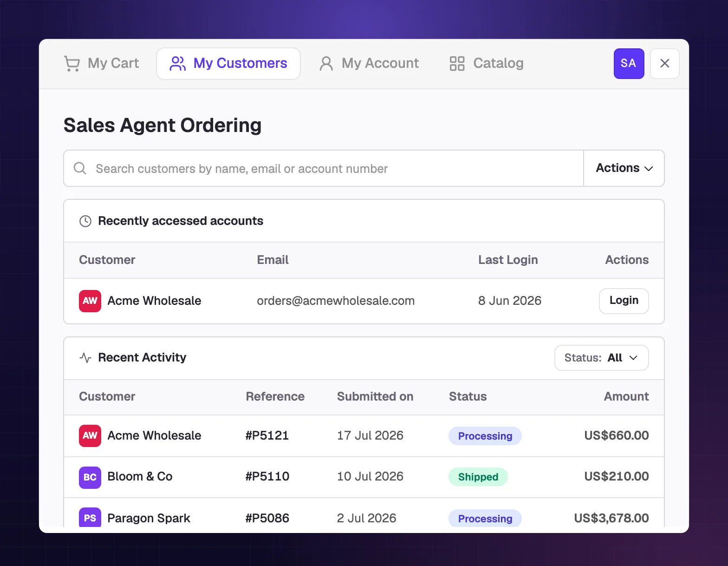Click the activity pulse icon beside Recent Activity
The width and height of the screenshot is (728, 566).
tap(85, 357)
